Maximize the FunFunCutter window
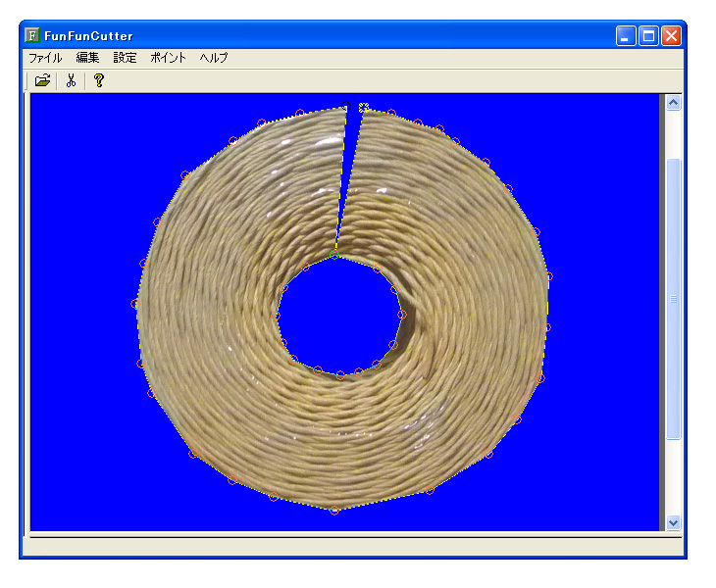The width and height of the screenshot is (716, 588). point(648,36)
